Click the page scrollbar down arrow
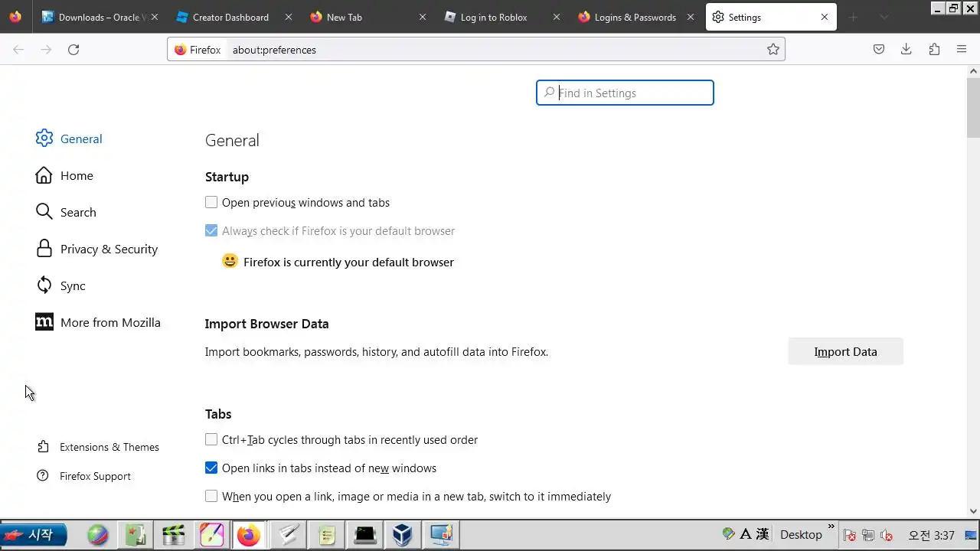The image size is (980, 551). click(973, 511)
